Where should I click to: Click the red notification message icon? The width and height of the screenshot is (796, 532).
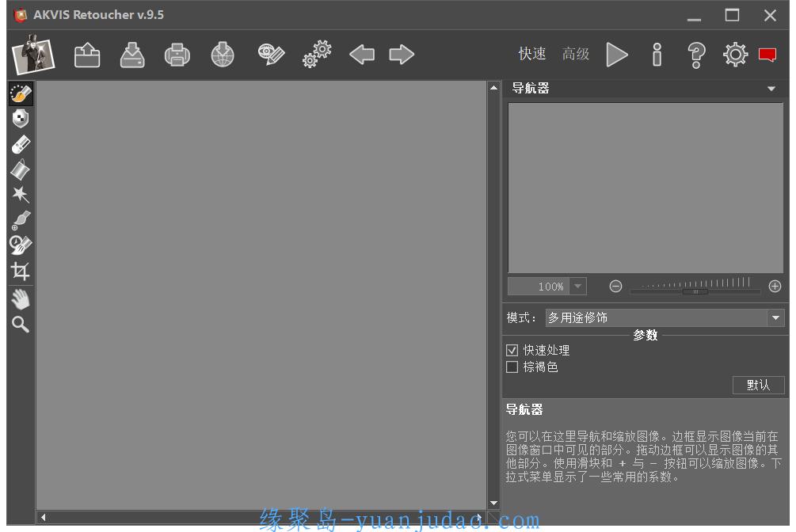click(x=767, y=55)
